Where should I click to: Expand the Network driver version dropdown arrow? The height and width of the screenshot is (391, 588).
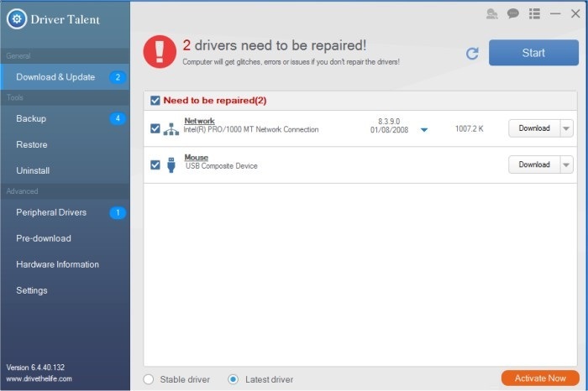point(424,130)
